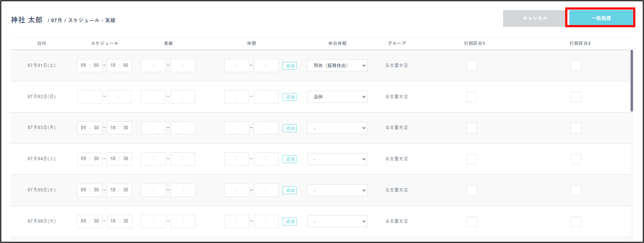
Task: Click schedule start time field for 07月02日
Action: 90,97
